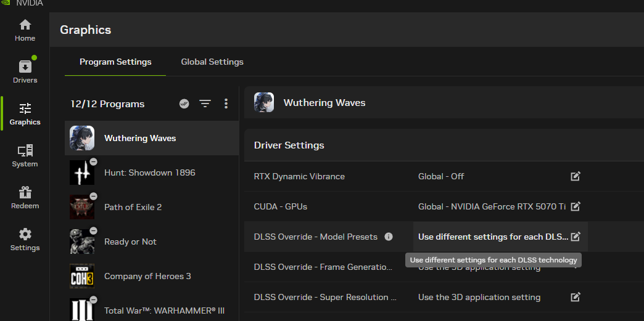The image size is (644, 321).
Task: Click the DLSS Override - Super Resolution label
Action: point(325,297)
